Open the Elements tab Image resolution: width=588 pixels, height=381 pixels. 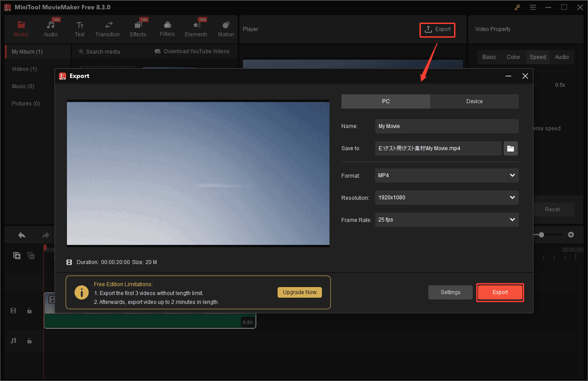(196, 29)
